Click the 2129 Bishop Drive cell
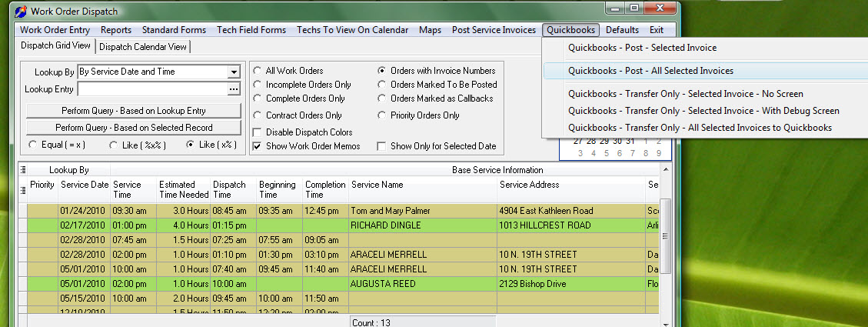This screenshot has height=327, width=868. [571, 284]
